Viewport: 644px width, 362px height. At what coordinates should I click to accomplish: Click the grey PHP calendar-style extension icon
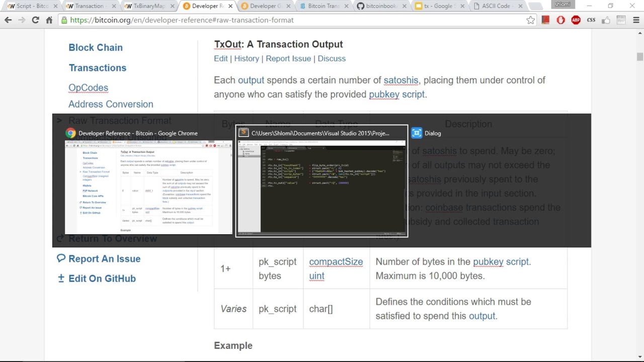(x=621, y=20)
